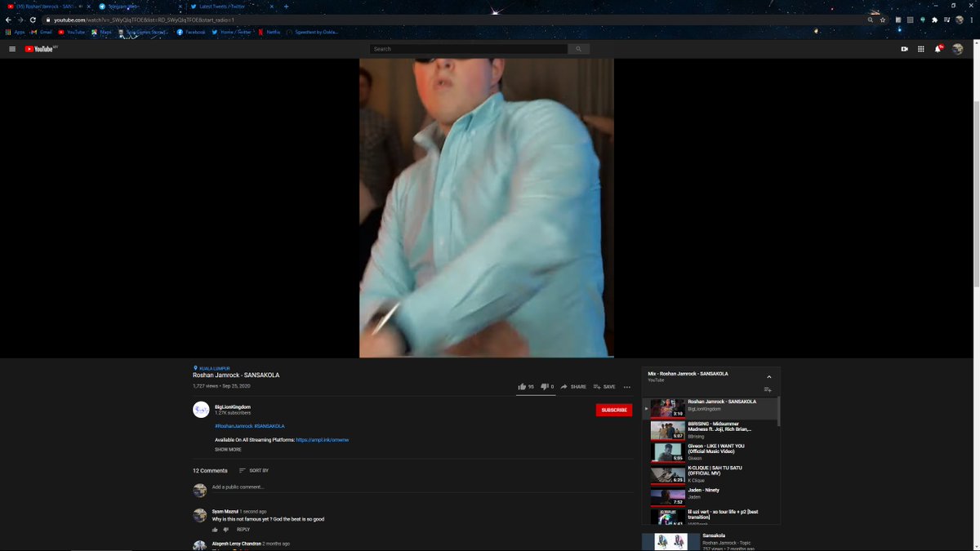Open the more actions three-dot menu

pos(627,387)
